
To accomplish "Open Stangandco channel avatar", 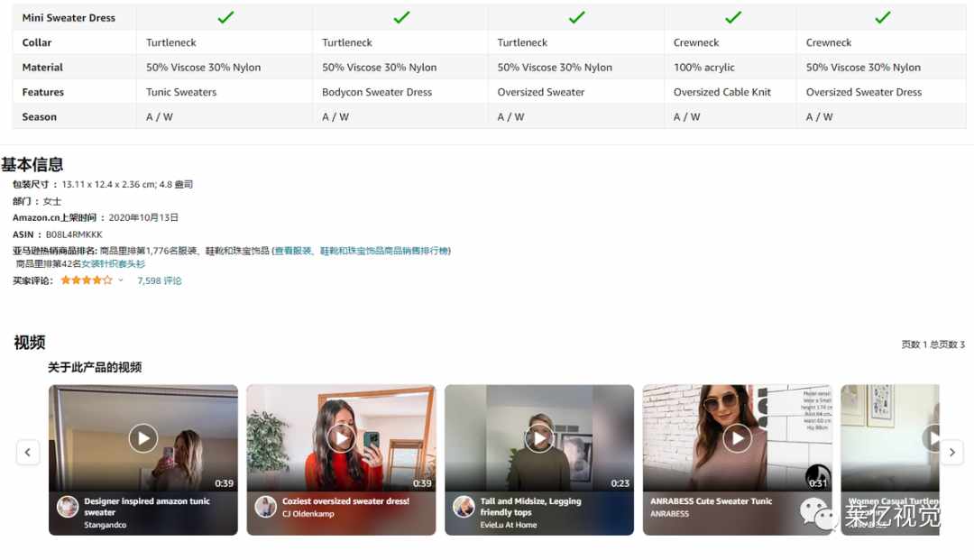I will (68, 507).
